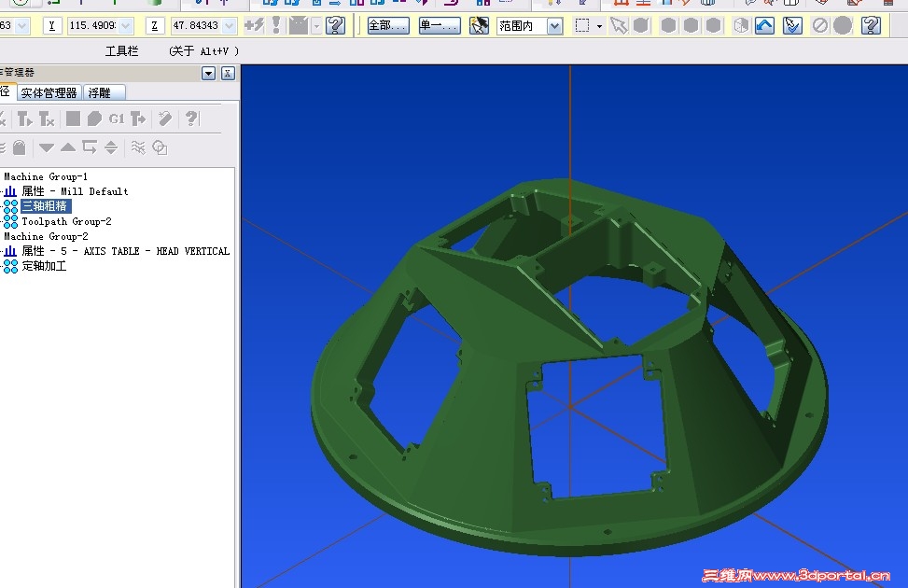Open AutoCursor ribbon help question icon

click(x=335, y=25)
